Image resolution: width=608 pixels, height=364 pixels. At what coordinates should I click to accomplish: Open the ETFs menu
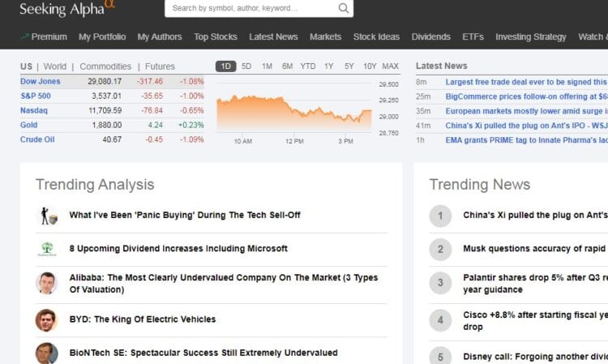click(473, 36)
